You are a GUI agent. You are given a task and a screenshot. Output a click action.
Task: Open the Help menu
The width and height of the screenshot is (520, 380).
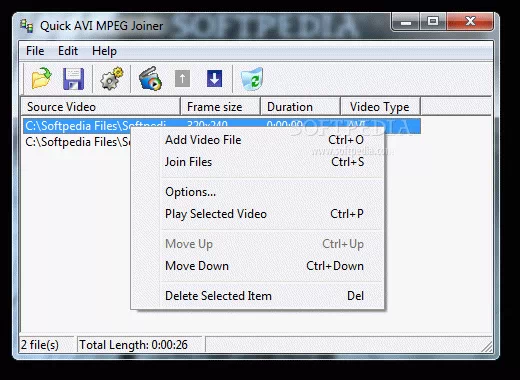click(x=104, y=51)
